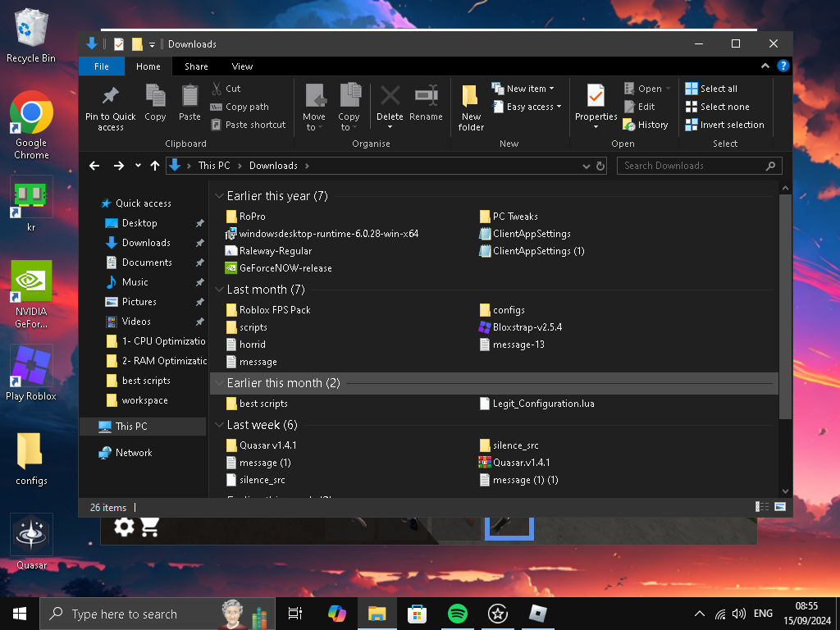Click the Properties icon
This screenshot has width=840, height=630.
click(x=596, y=96)
